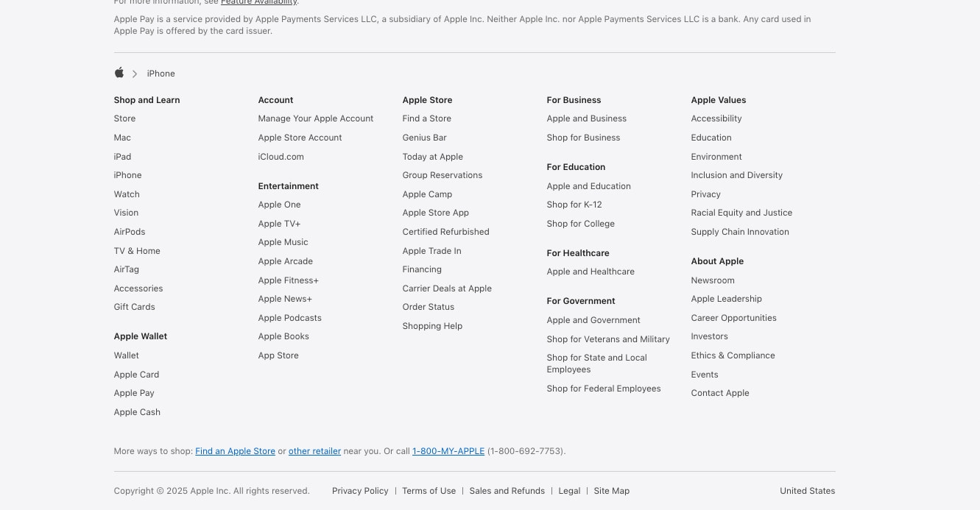Open the Accessibility link
Screen dimensions: 980x510
tap(716, 118)
